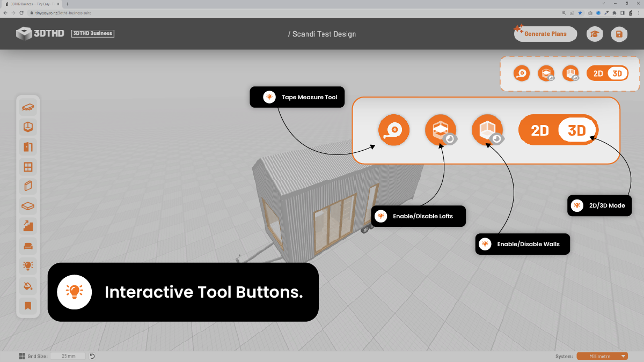Click the 3DTHD logo

tap(41, 33)
